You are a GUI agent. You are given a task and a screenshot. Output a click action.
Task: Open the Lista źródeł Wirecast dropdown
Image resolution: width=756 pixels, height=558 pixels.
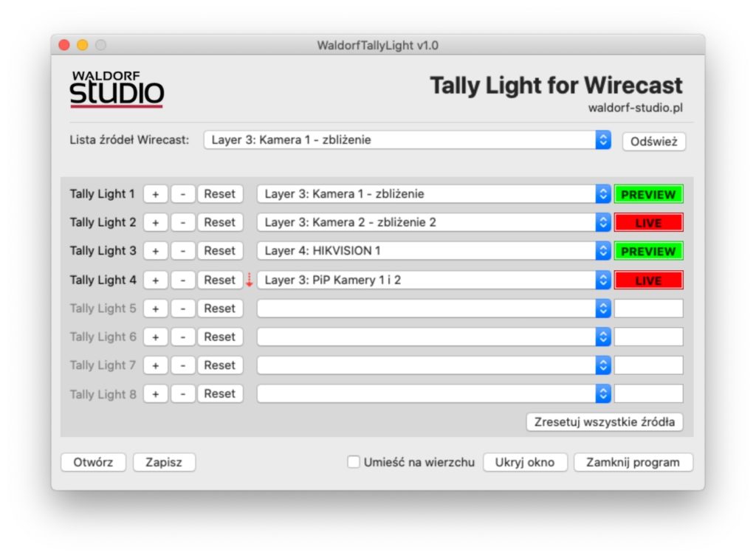pyautogui.click(x=408, y=140)
